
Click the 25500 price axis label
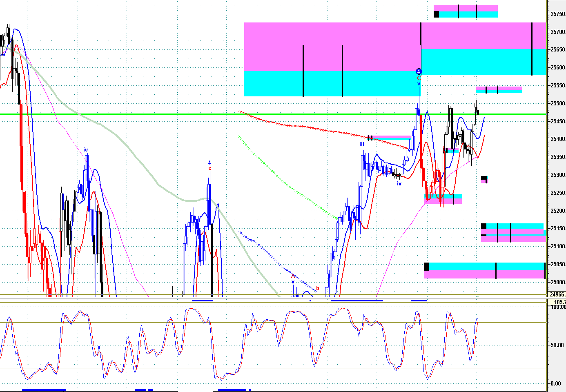558,104
